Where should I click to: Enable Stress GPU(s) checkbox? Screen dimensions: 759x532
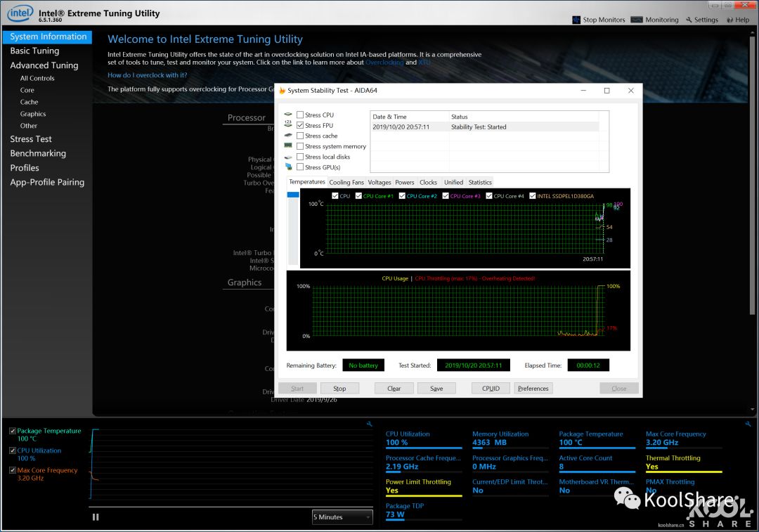point(300,167)
